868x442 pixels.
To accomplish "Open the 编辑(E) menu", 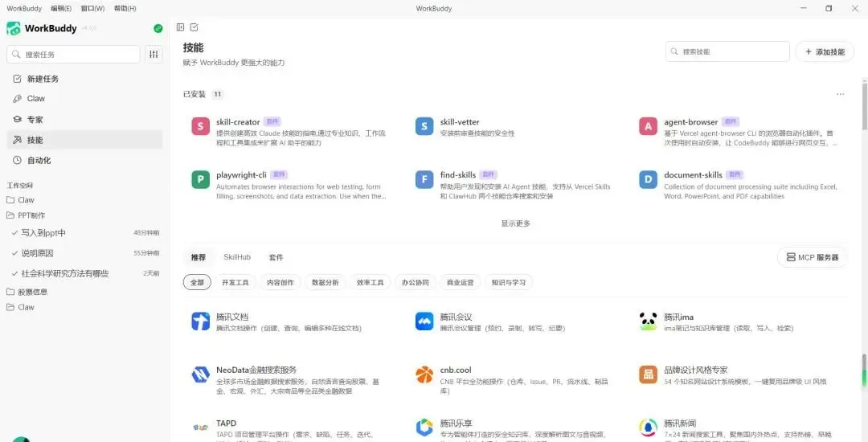I will (61, 8).
